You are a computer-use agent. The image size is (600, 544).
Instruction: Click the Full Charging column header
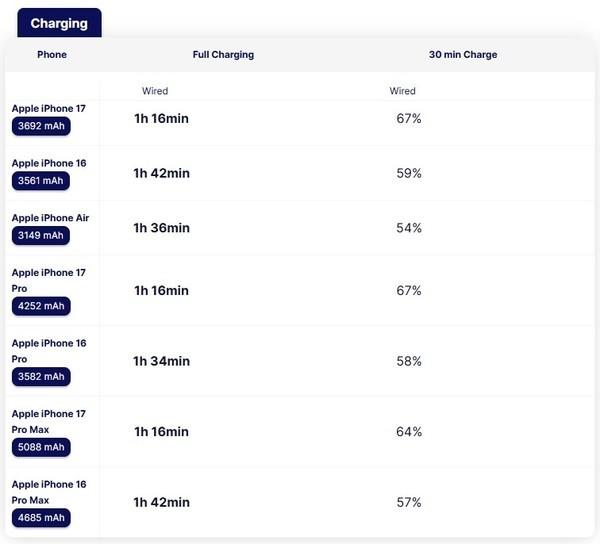click(x=223, y=55)
